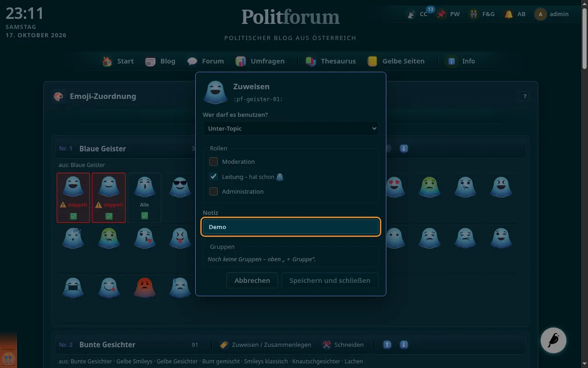Go to Gelbe Seiten
Viewport: 588px width, 368px height.
[x=396, y=61]
